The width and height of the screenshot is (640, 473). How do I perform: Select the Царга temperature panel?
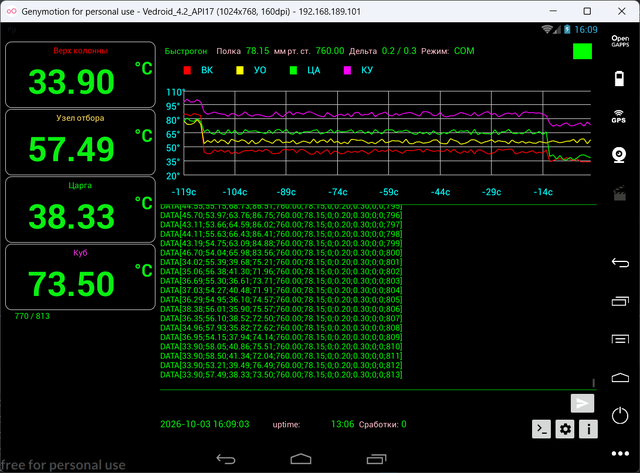pyautogui.click(x=80, y=209)
